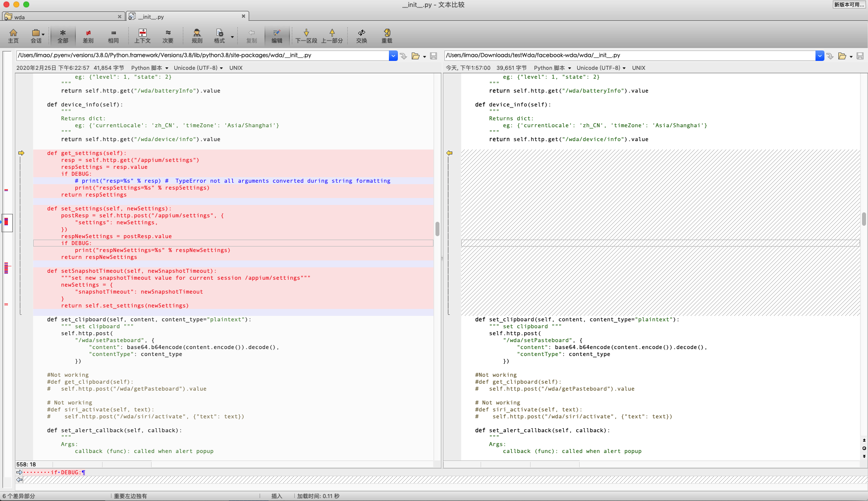Expand the right browse folder arrow
868x501 pixels.
point(851,56)
